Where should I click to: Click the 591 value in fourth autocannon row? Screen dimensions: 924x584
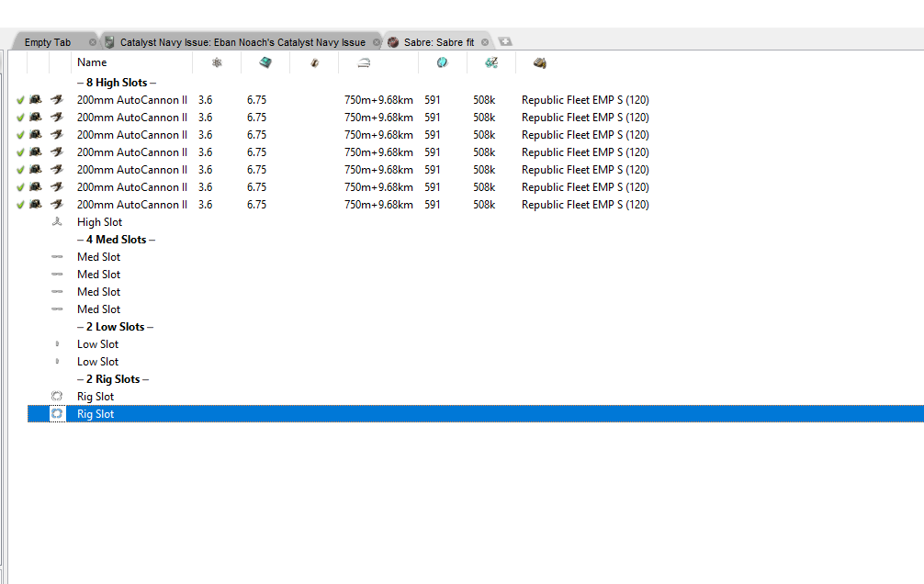click(433, 152)
